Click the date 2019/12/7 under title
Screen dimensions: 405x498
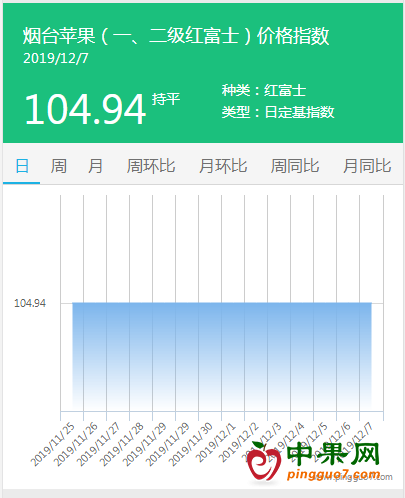56,58
